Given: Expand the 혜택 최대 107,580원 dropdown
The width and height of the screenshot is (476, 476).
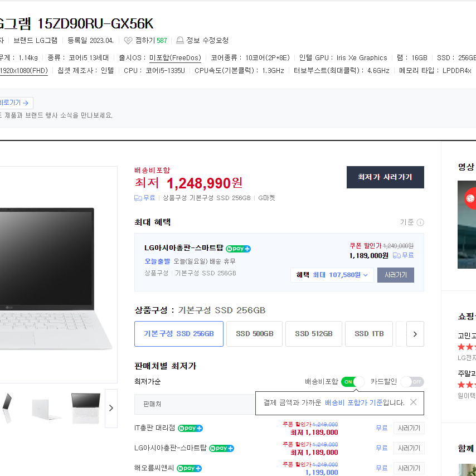Looking at the screenshot, I should pos(332,275).
